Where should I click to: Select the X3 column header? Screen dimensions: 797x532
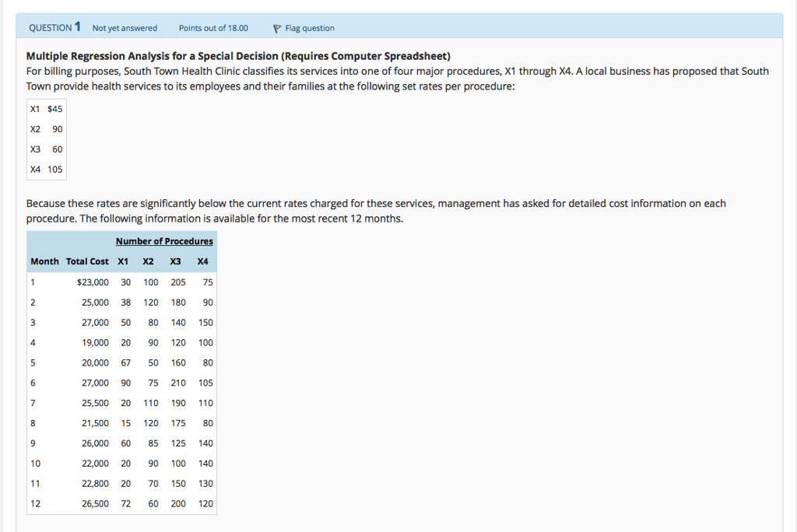[174, 261]
